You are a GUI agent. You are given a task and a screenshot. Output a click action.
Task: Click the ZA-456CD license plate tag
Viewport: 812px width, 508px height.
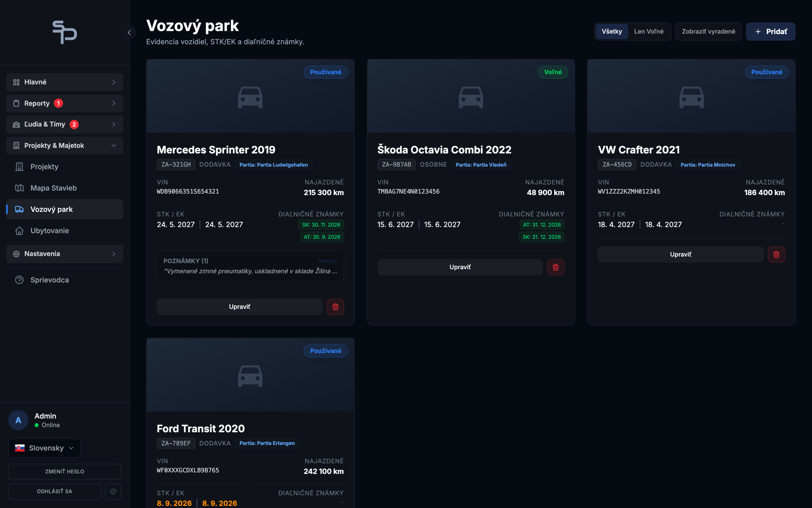click(x=617, y=165)
